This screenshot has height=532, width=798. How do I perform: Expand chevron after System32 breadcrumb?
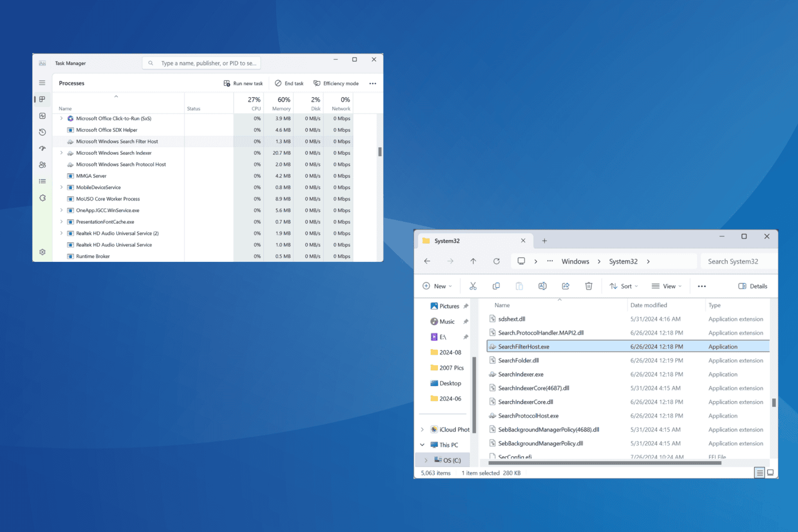coord(648,261)
